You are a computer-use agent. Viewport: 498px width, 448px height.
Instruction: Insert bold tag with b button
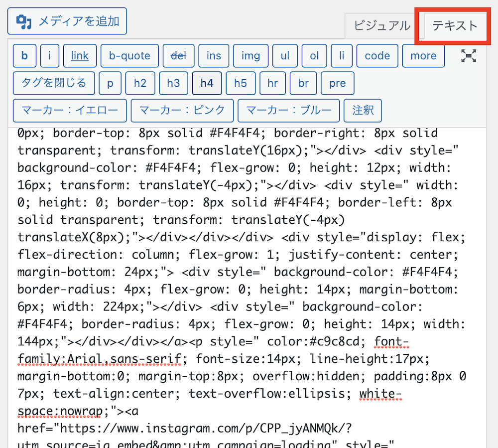[24, 56]
